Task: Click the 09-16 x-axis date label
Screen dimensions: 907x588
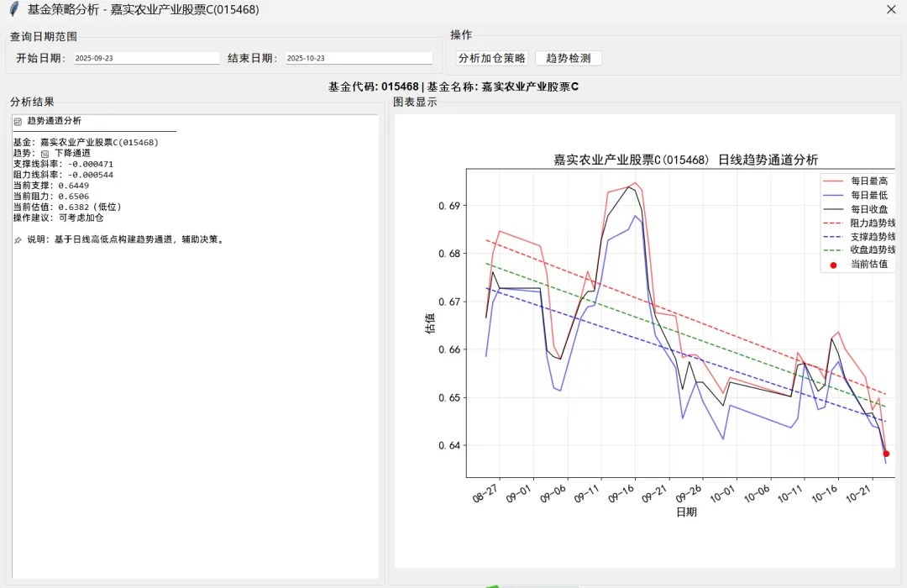Action: (620, 494)
